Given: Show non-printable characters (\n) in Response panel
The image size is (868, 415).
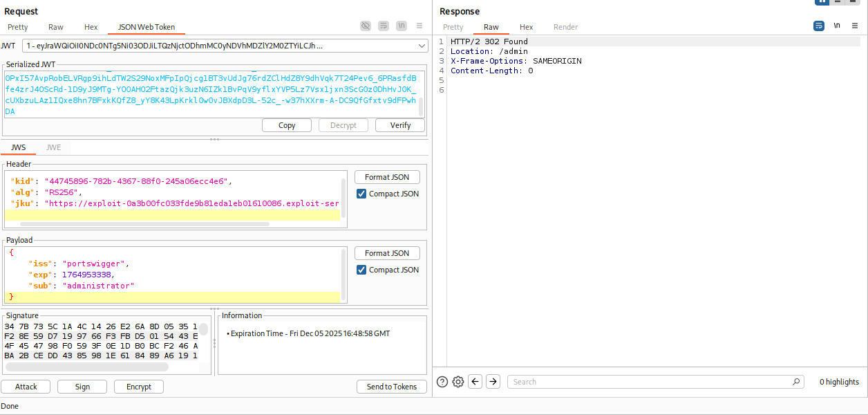Looking at the screenshot, I should click(x=837, y=26).
